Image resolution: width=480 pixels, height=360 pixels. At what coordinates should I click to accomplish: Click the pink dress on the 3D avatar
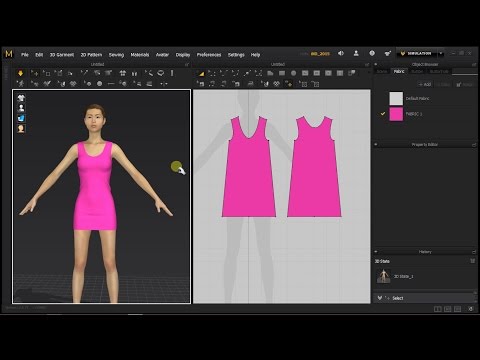click(x=94, y=187)
